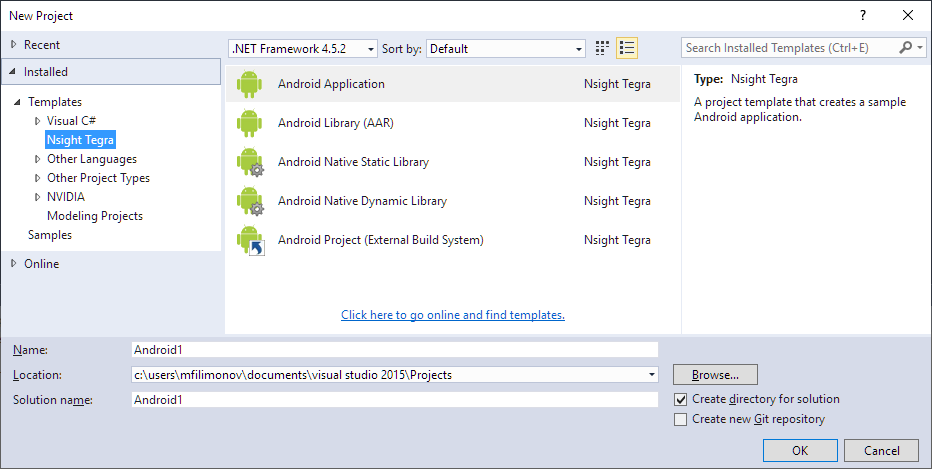Image resolution: width=932 pixels, height=469 pixels.
Task: Select the NVIDIA templates category
Action: point(66,197)
